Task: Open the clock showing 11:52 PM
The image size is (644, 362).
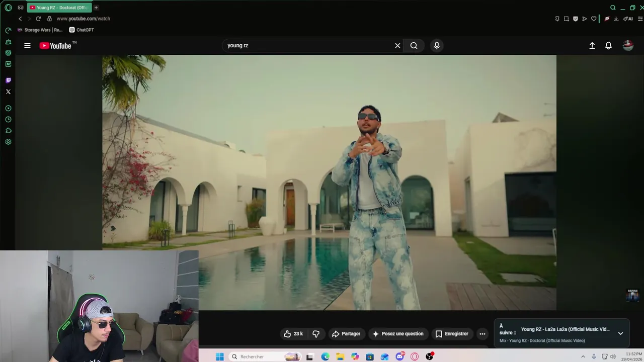Action: click(631, 356)
